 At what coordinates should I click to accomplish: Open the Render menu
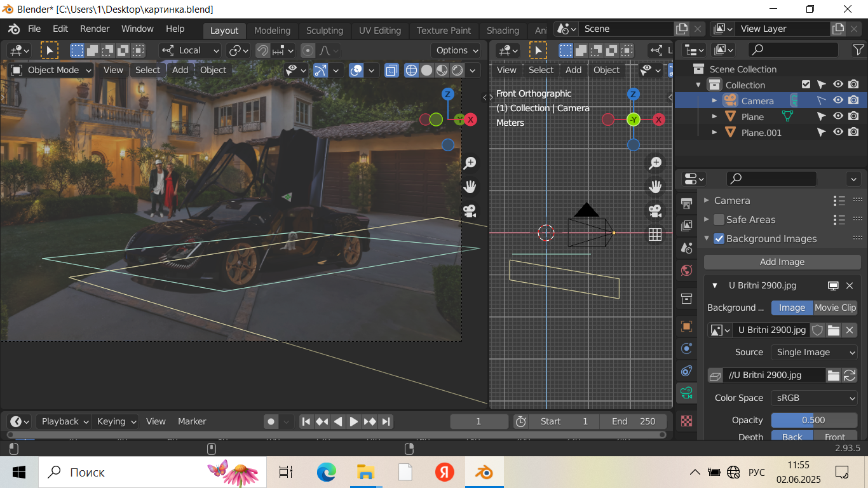95,29
